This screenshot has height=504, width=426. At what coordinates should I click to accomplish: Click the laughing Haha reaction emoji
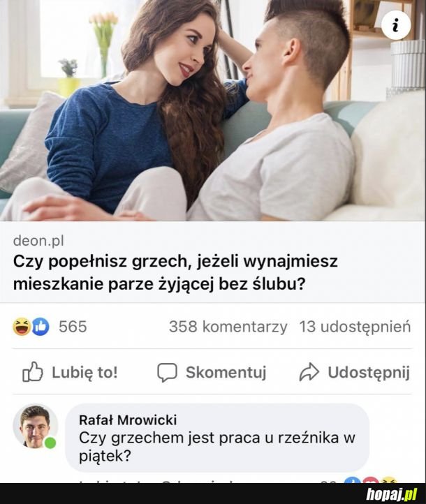pos(22,327)
